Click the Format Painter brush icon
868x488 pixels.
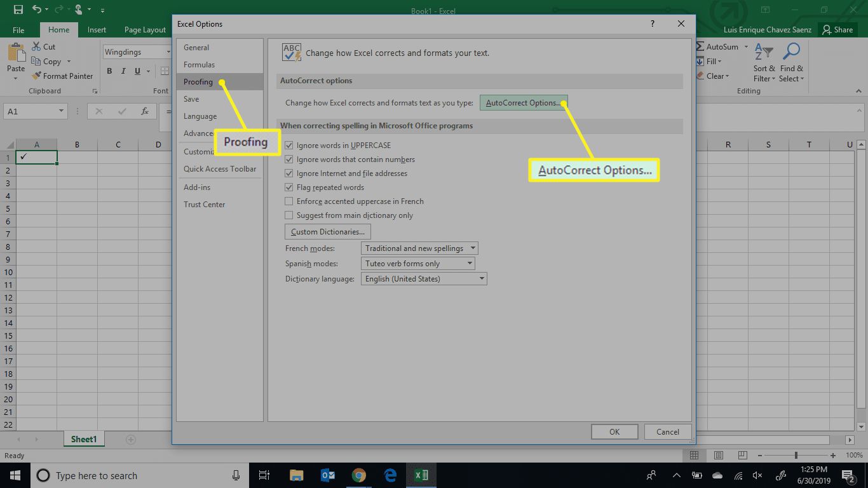coord(36,76)
